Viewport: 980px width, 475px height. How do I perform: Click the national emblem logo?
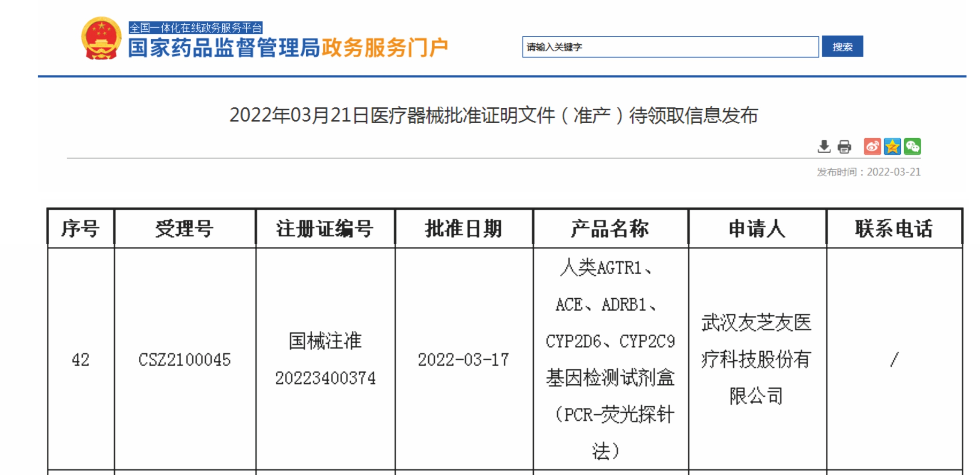pos(101,38)
